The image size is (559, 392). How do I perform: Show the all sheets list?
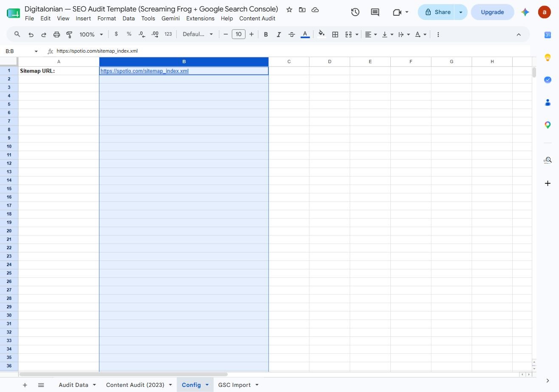tap(41, 385)
